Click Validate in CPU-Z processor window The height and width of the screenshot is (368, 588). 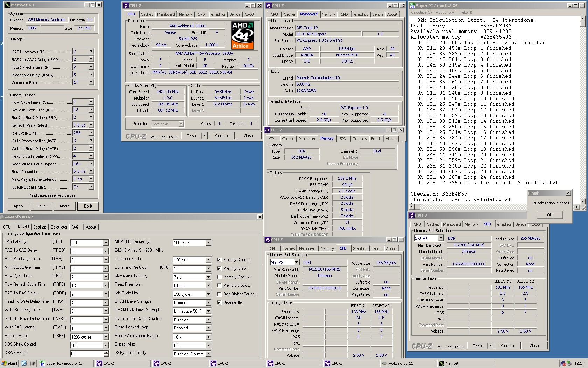(x=221, y=136)
